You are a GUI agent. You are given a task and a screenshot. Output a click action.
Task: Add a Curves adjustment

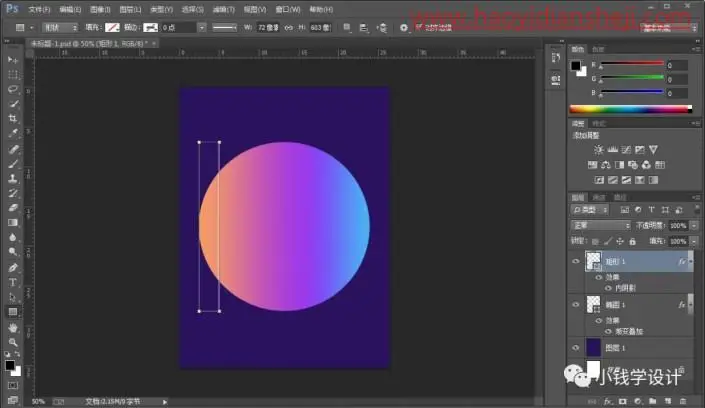(626, 150)
